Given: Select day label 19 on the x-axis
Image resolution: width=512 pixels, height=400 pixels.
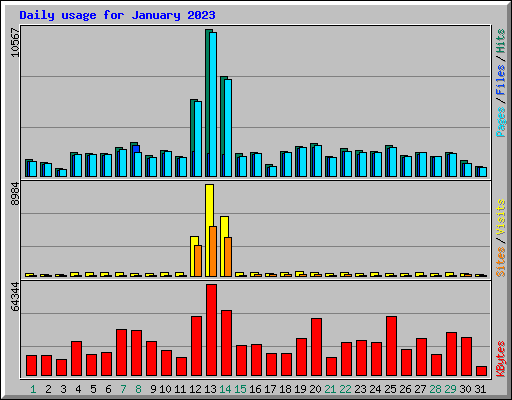Looking at the screenshot, I should click(300, 389).
